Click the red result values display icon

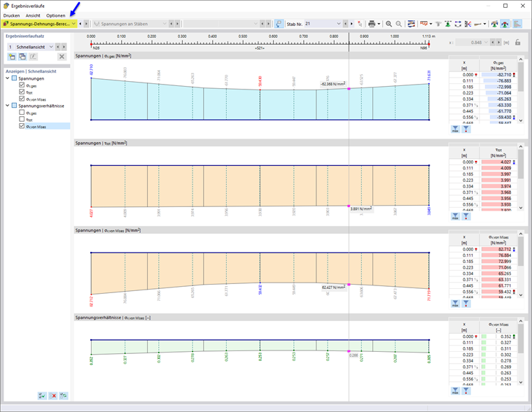[x=423, y=24]
